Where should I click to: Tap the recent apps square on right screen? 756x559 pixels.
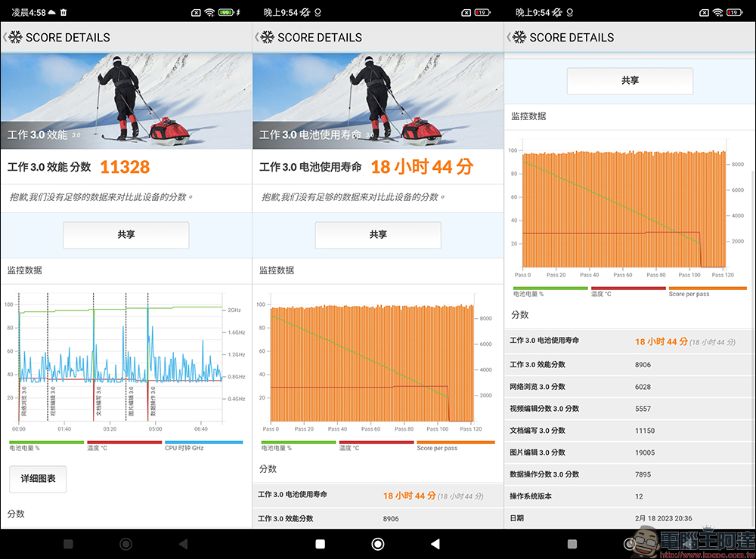[x=572, y=544]
